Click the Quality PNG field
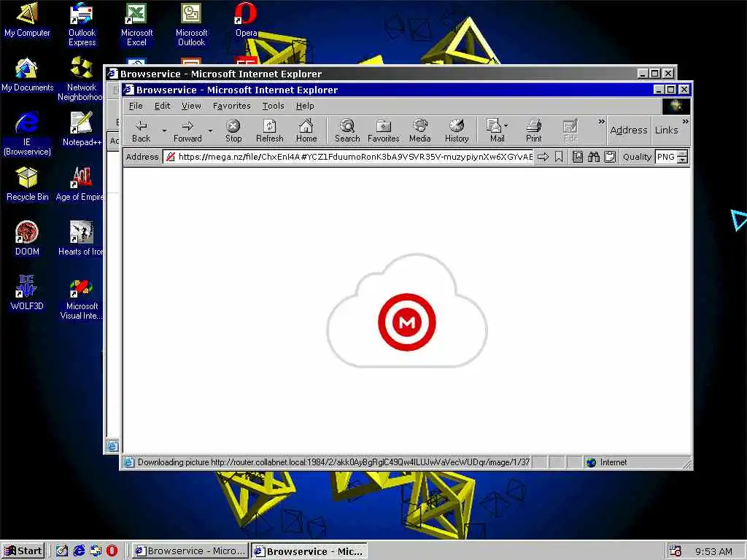 [667, 157]
